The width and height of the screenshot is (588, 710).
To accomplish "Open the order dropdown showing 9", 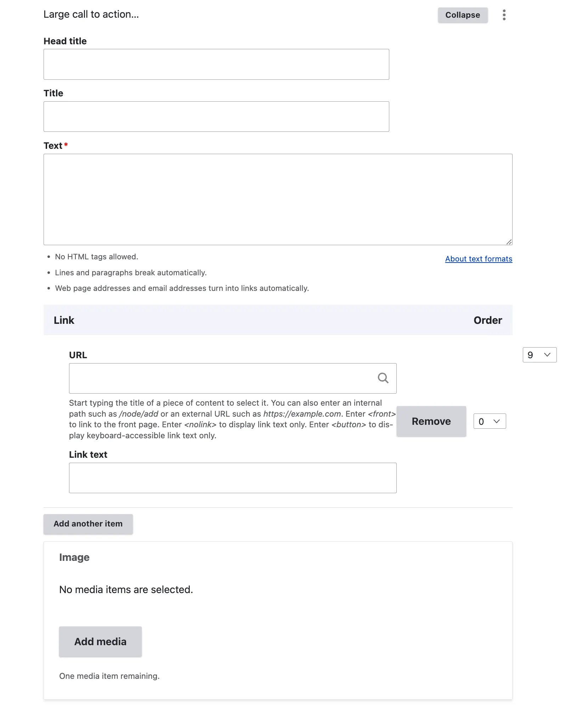I will [x=539, y=355].
